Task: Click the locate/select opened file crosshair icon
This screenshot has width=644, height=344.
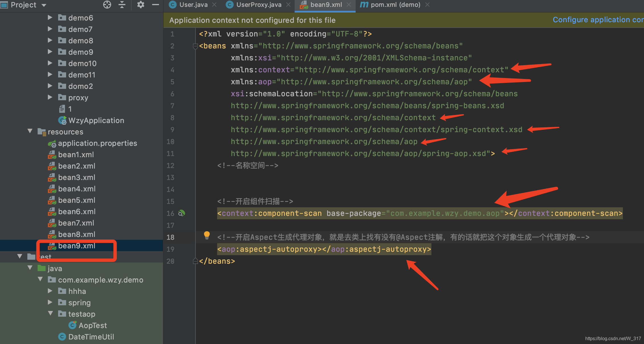Action: pos(107,5)
